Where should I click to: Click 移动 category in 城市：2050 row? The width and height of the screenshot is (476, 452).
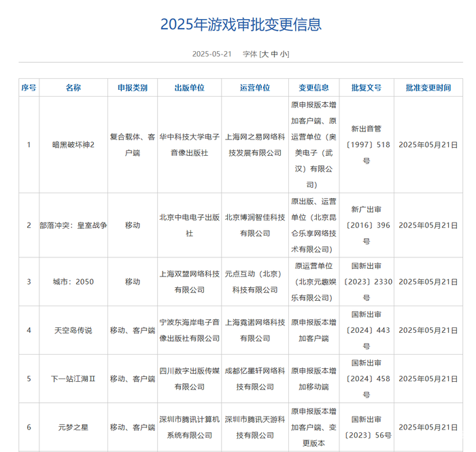point(133,282)
